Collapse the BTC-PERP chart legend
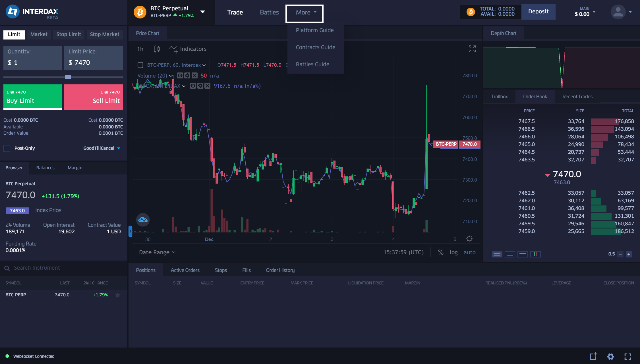Screen dimensions: 640x364 (140, 65)
